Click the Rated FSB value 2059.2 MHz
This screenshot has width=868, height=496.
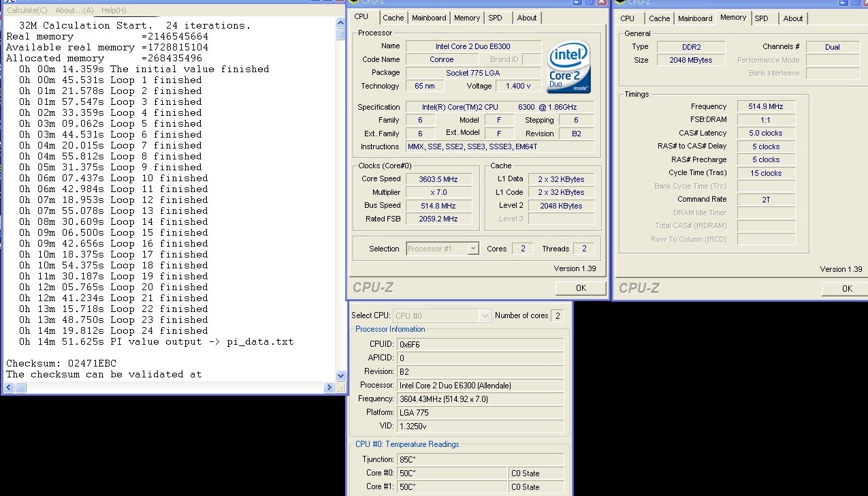point(439,219)
